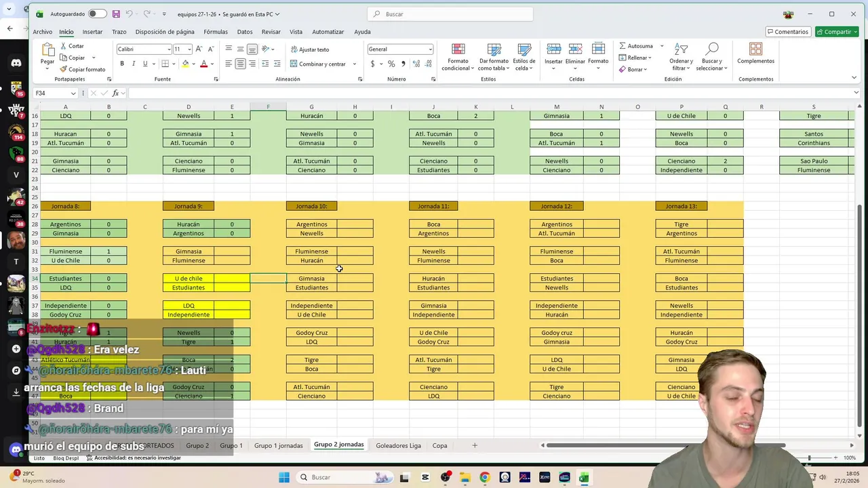The image size is (868, 488).
Task: Apply underline formatting
Action: [144, 64]
